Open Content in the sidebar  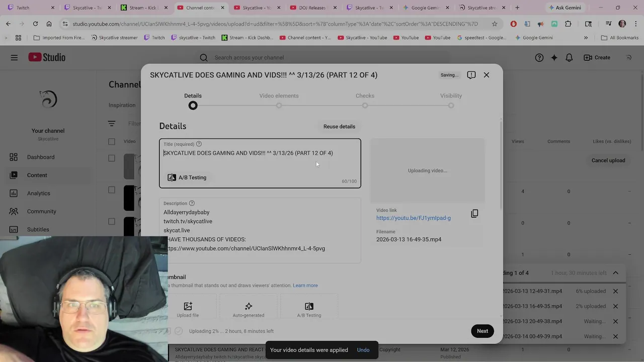[37, 175]
